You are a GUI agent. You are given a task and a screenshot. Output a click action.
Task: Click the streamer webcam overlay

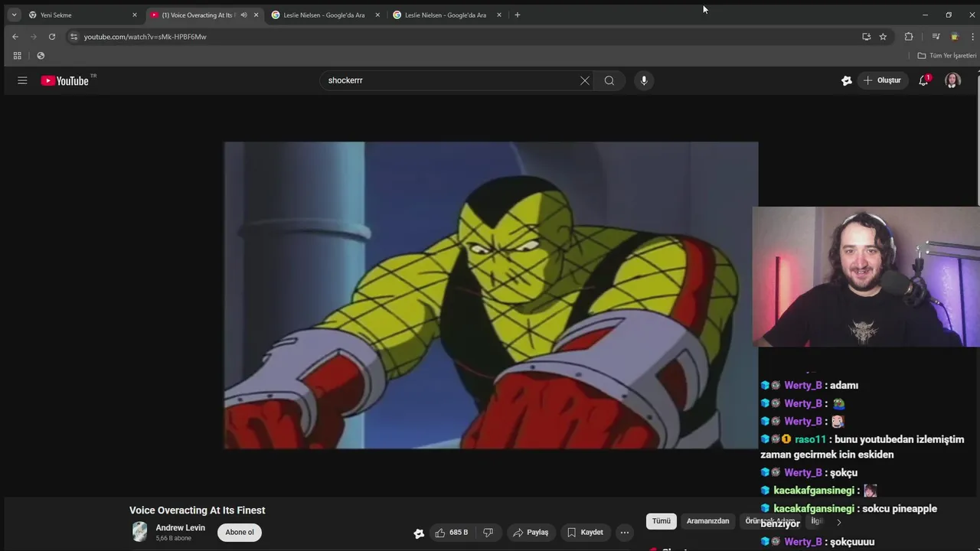866,277
